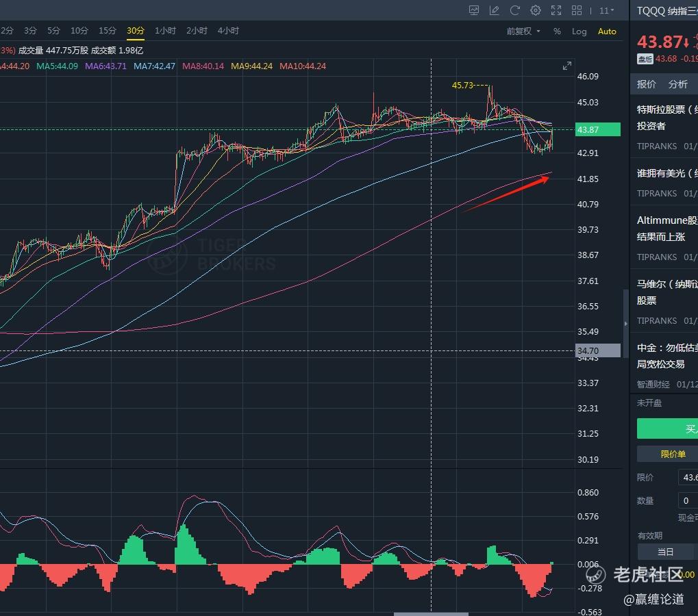
Task: Open the '11' dropdown in the toolbar
Action: 606,11
